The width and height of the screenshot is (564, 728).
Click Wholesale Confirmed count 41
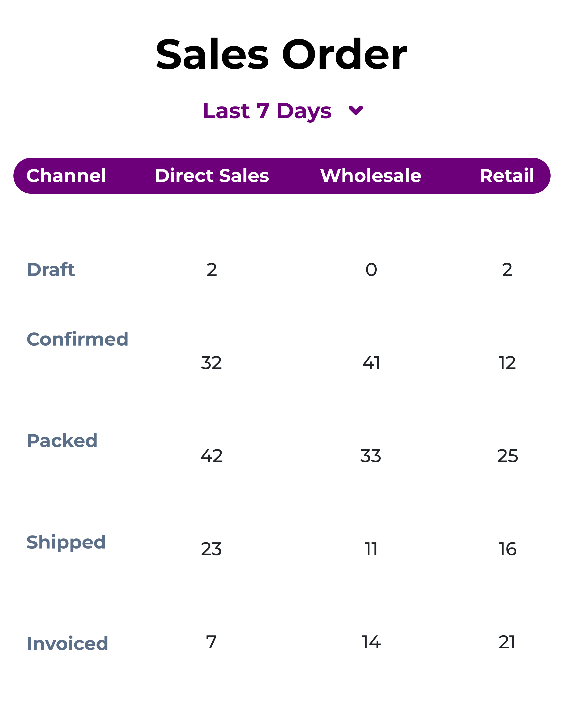click(x=371, y=363)
